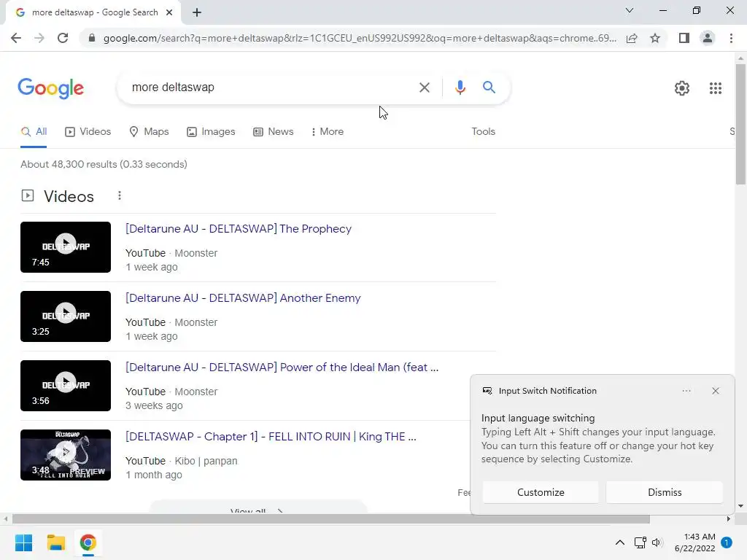Open volume control tray icon

pyautogui.click(x=657, y=542)
